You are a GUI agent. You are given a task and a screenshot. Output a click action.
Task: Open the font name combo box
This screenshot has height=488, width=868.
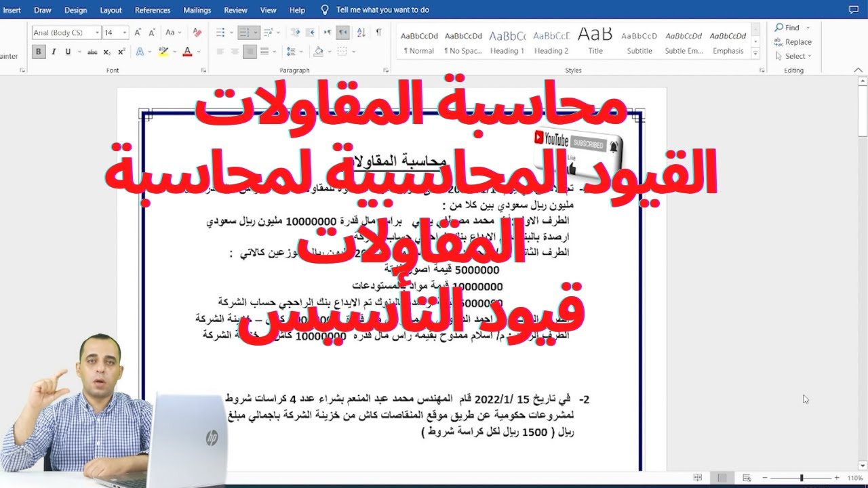click(66, 32)
